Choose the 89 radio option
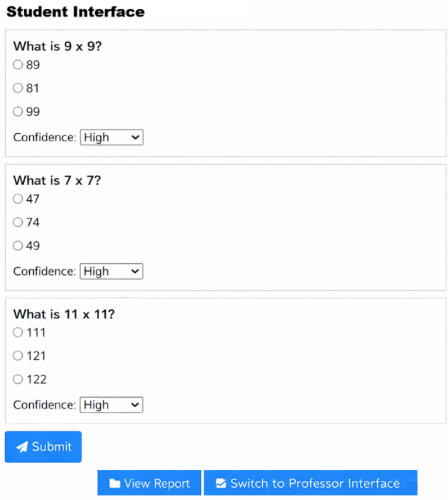 coord(18,65)
